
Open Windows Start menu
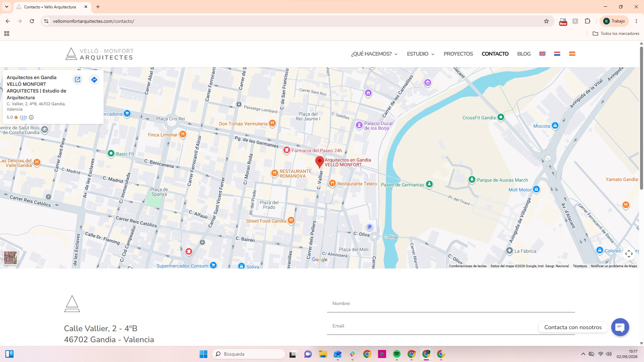click(203, 354)
